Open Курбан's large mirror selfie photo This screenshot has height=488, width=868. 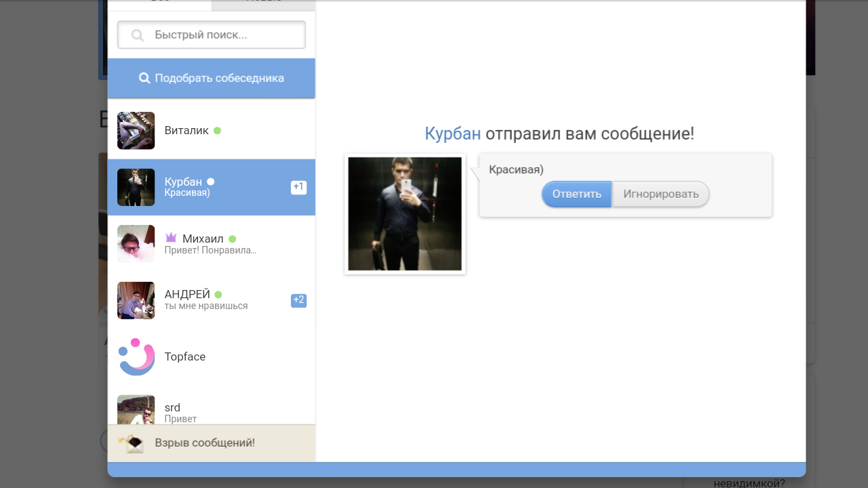point(405,214)
